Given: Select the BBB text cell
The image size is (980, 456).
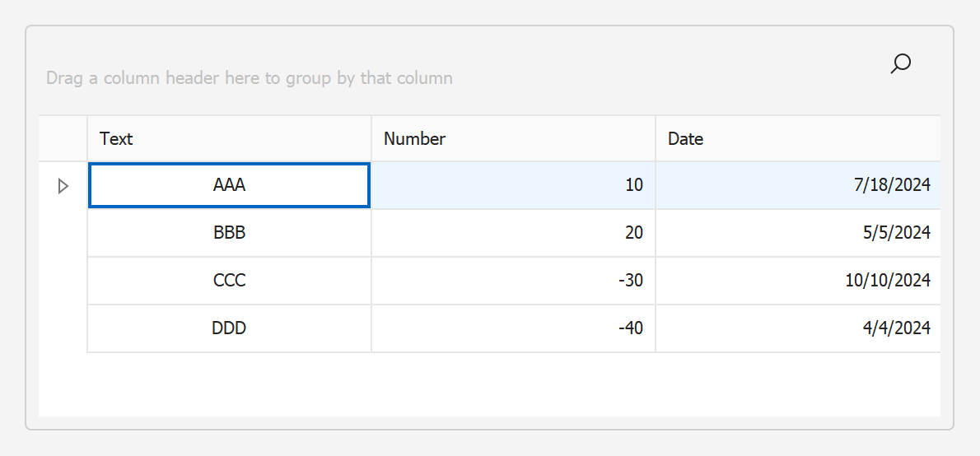Looking at the screenshot, I should (229, 233).
